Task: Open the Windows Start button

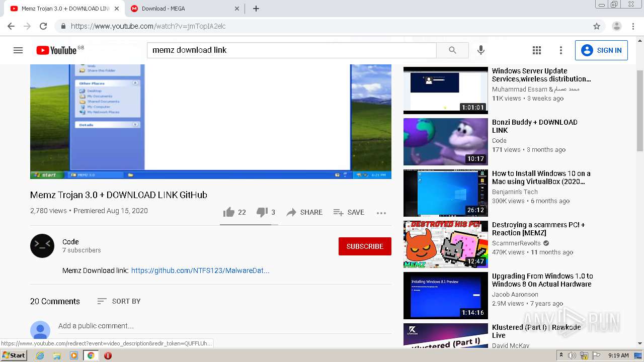Action: pyautogui.click(x=14, y=355)
